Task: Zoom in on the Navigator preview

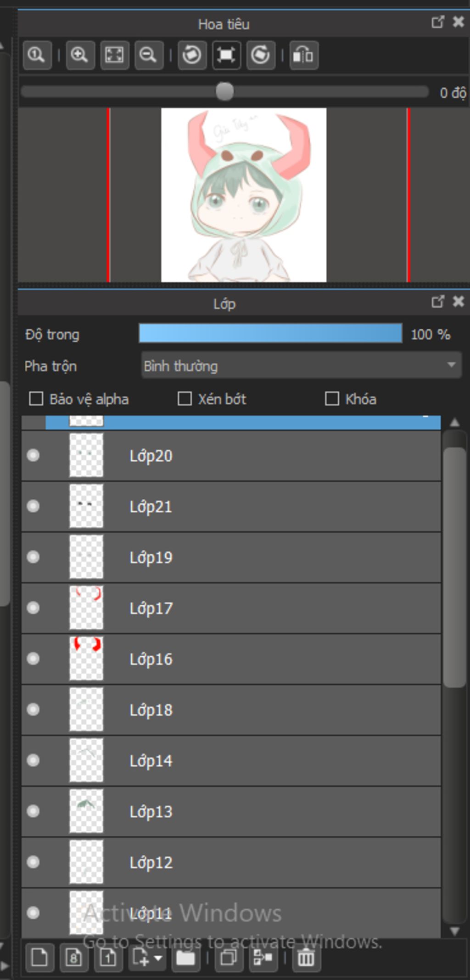Action: 80,55
